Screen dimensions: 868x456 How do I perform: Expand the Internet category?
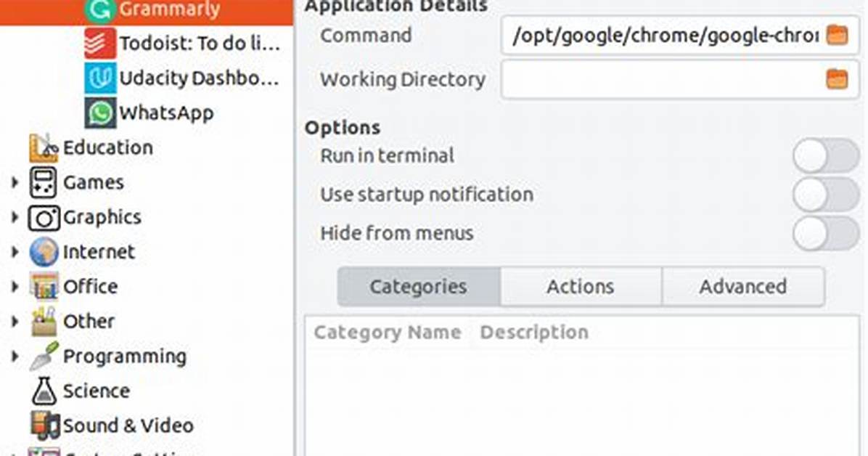click(15, 252)
